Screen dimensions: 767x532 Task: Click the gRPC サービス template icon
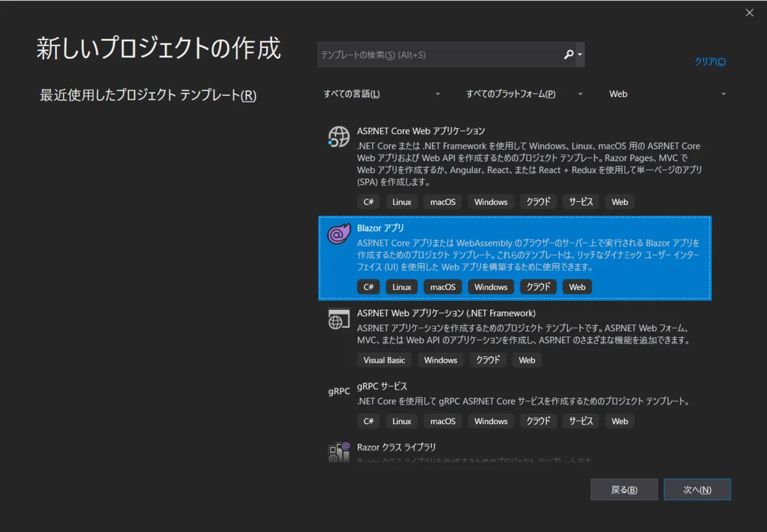point(338,391)
